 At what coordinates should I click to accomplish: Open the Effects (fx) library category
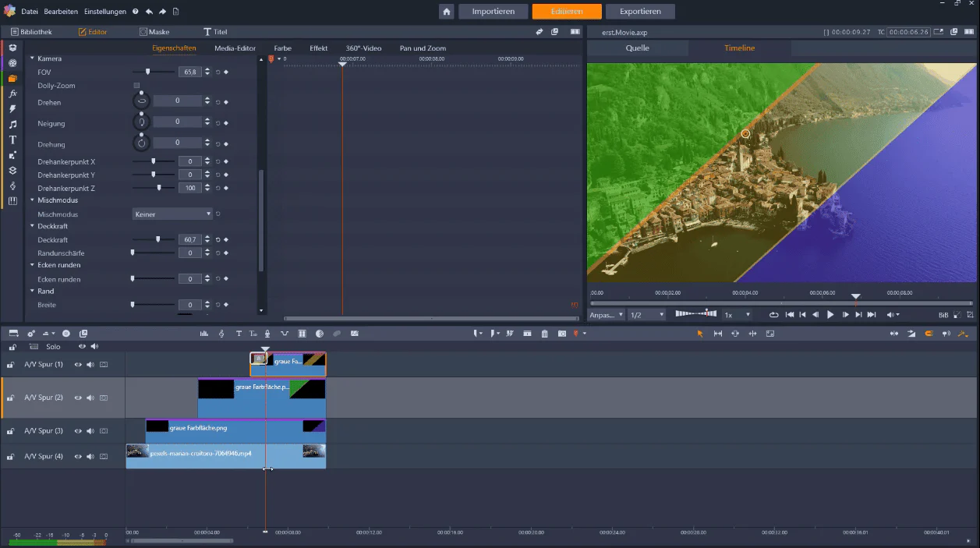coord(12,94)
